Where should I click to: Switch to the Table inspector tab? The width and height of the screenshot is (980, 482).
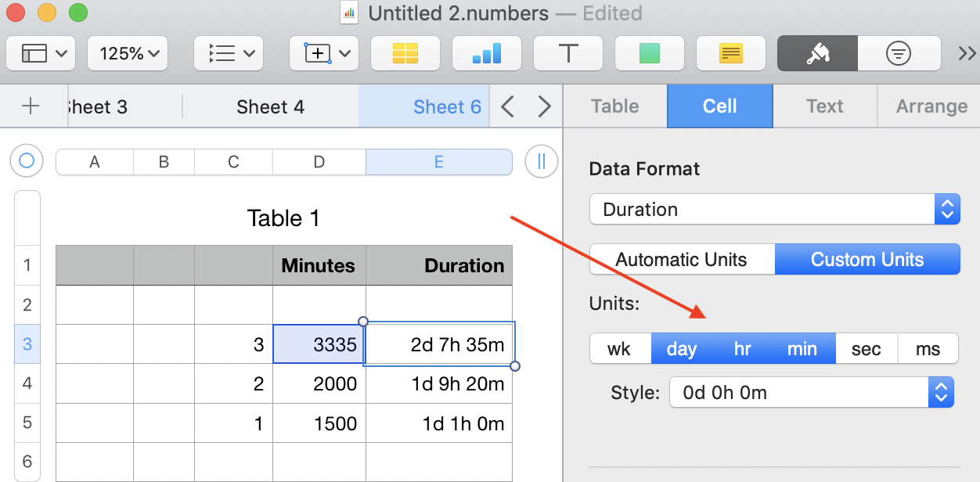(614, 106)
